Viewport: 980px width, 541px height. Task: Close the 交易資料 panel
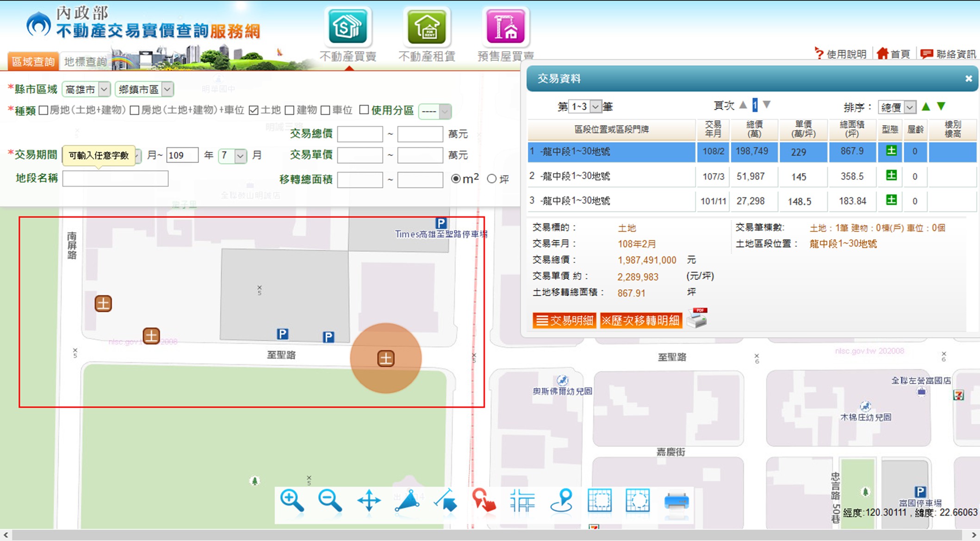[x=968, y=79]
